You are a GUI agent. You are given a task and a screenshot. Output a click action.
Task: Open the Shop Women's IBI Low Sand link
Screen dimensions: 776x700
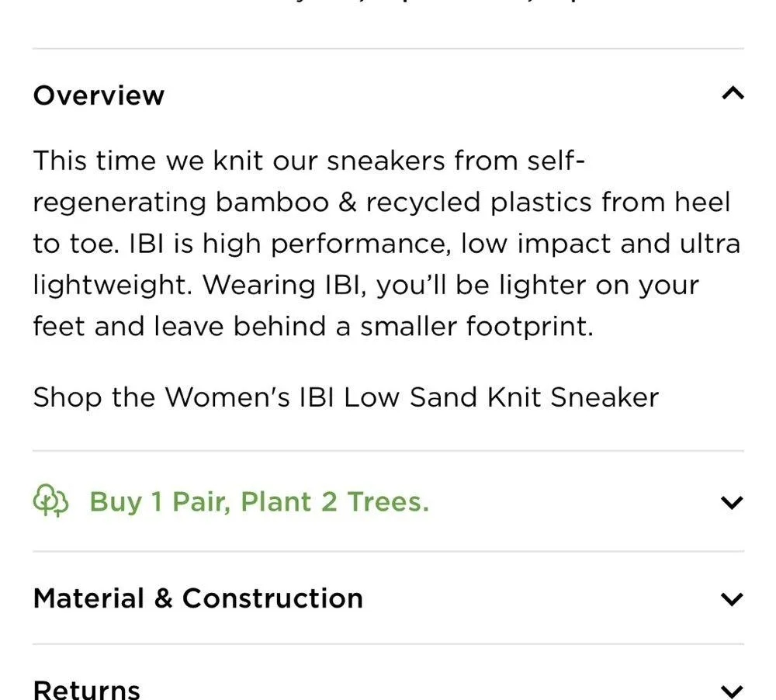tap(345, 397)
